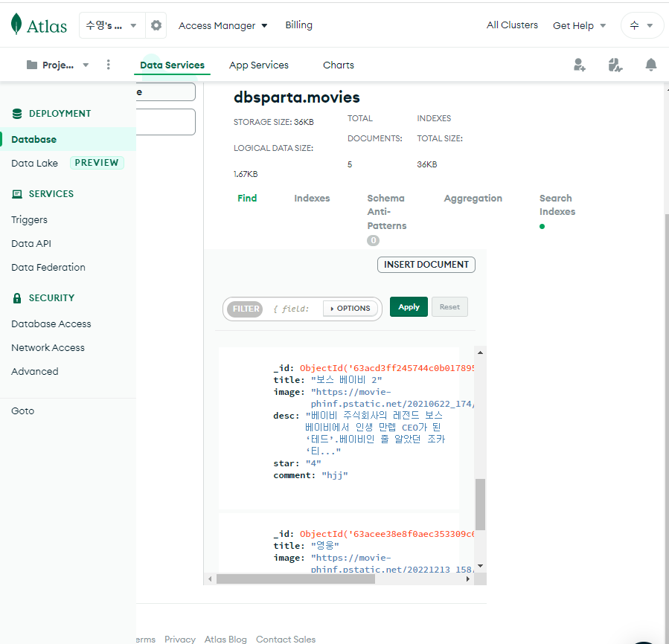669x644 pixels.
Task: Select the Indexes tab
Action: pyautogui.click(x=312, y=198)
